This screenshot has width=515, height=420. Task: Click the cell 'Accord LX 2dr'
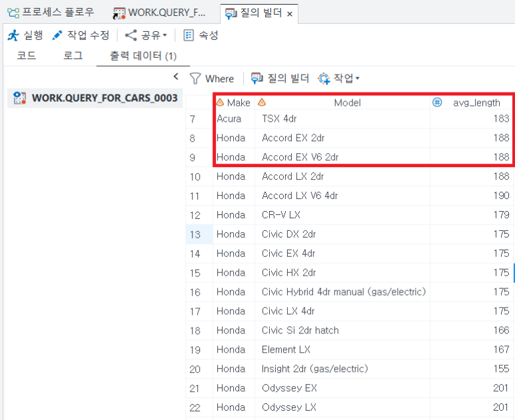(x=342, y=176)
